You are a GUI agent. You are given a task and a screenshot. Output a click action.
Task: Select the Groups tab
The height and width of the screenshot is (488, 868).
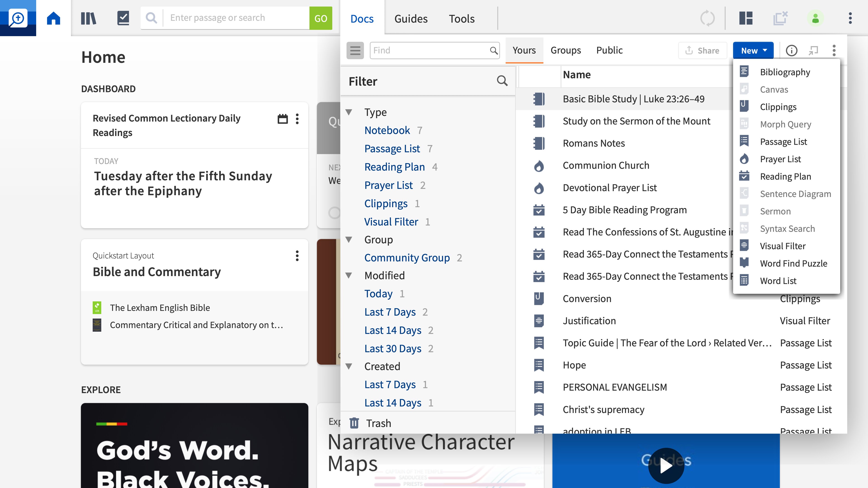(x=566, y=51)
